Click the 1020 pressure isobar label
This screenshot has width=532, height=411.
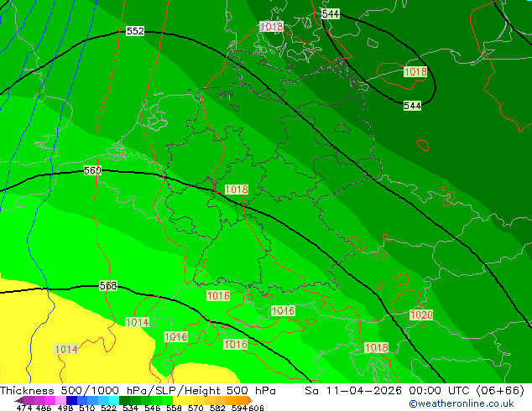pyautogui.click(x=421, y=315)
